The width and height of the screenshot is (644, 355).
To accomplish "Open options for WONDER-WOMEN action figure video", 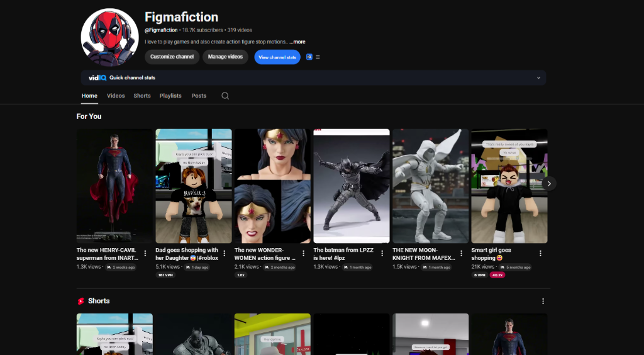I will 303,254.
